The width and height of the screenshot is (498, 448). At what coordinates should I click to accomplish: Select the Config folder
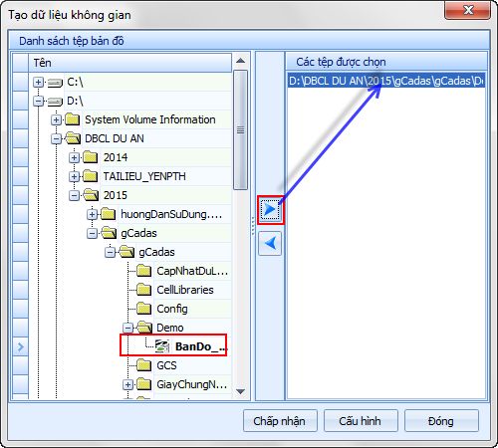(x=172, y=309)
